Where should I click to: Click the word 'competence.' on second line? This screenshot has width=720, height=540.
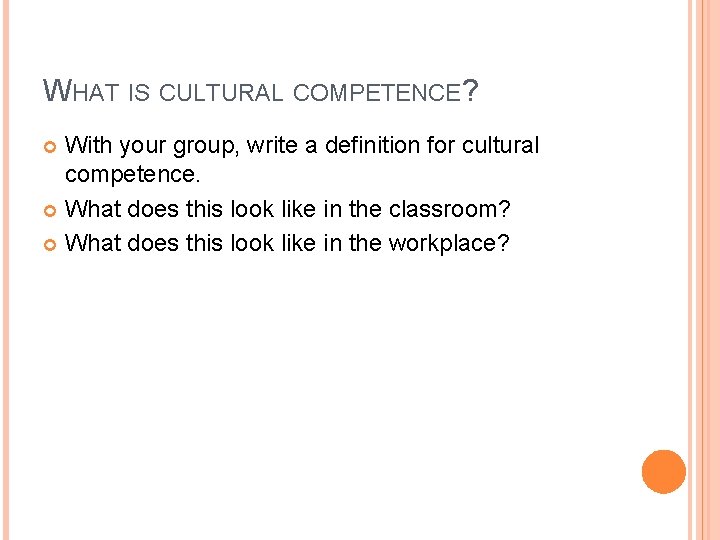click(133, 174)
